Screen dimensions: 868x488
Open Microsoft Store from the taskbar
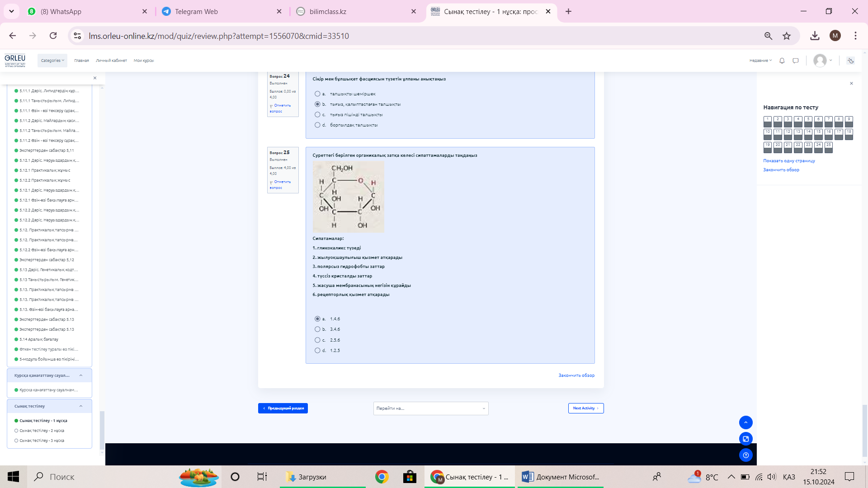[409, 477]
